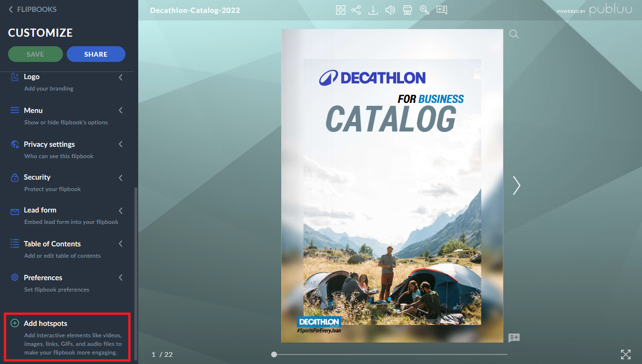Viewport: 642px width, 364px height.
Task: Open the notes icon in top toolbar
Action: coord(442,10)
